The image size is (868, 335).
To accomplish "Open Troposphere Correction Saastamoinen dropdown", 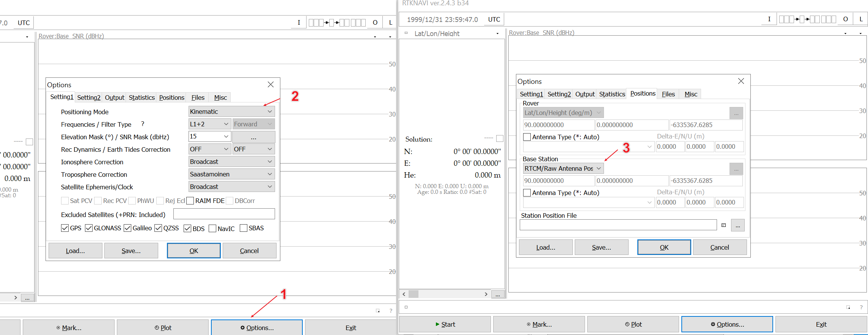I will click(231, 174).
